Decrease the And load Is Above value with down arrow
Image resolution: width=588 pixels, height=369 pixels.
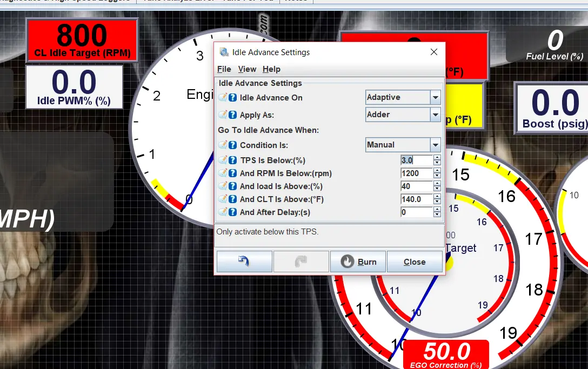tap(437, 189)
